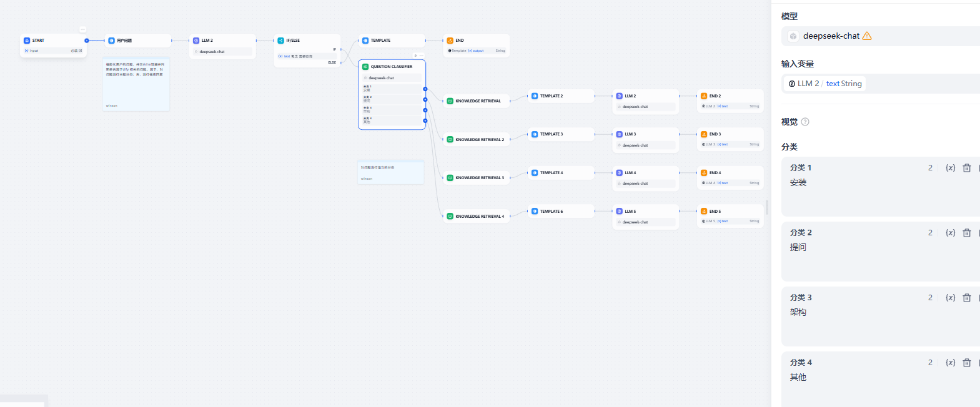The image size is (980, 407).
Task: Run the QUESTION CLASSIFIER node with play button
Action: click(x=416, y=56)
